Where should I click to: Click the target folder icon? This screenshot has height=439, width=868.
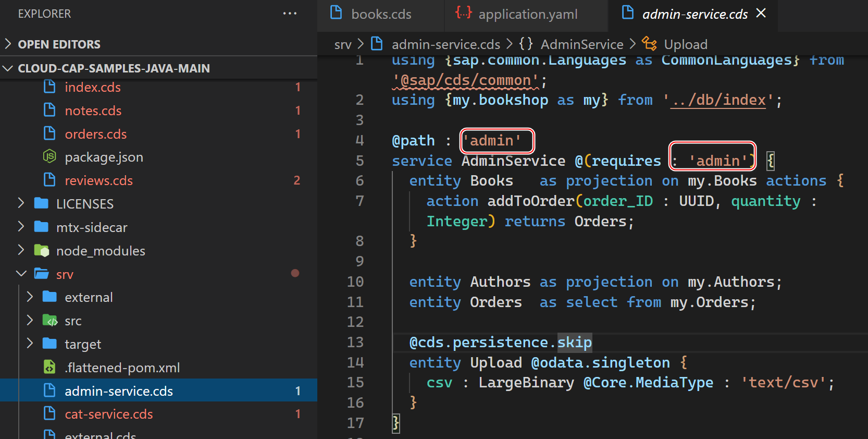[x=50, y=344]
